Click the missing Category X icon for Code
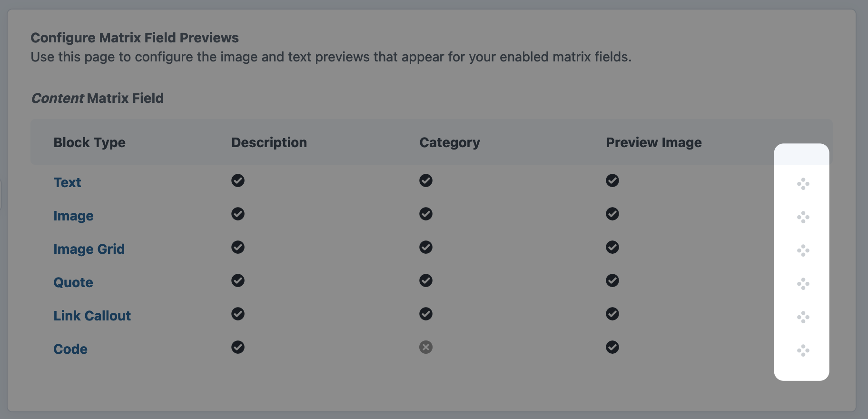This screenshot has width=868, height=419. tap(426, 347)
